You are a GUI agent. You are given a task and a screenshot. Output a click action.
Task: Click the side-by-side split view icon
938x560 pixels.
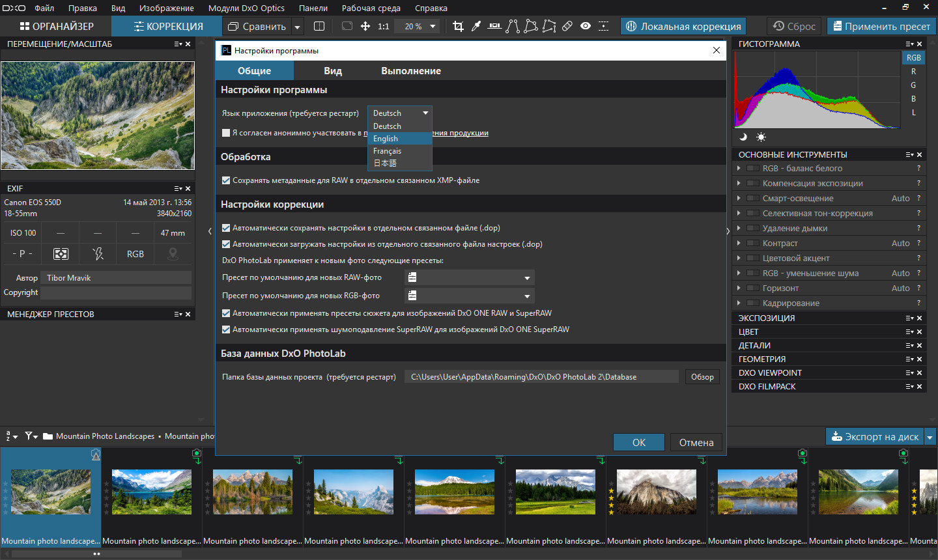pos(319,26)
